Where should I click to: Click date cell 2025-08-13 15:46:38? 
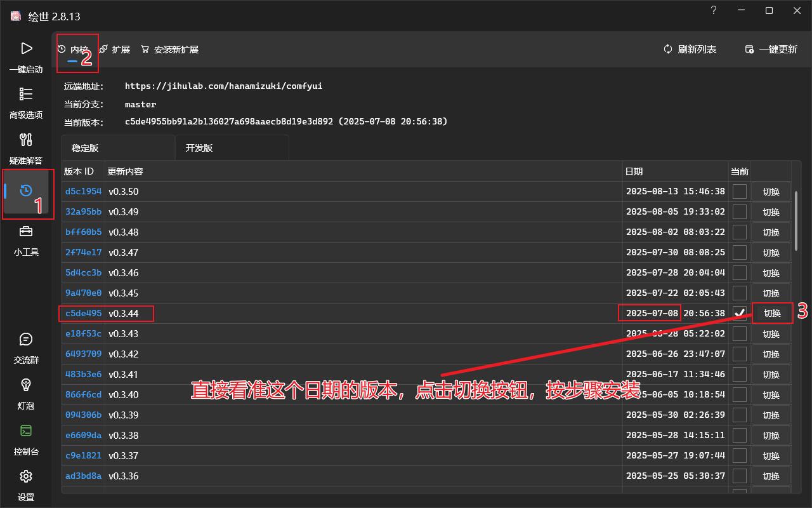pyautogui.click(x=675, y=191)
